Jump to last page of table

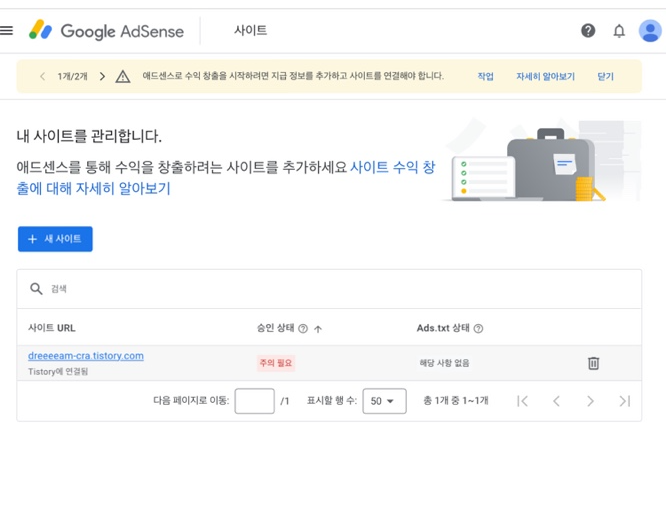point(624,401)
